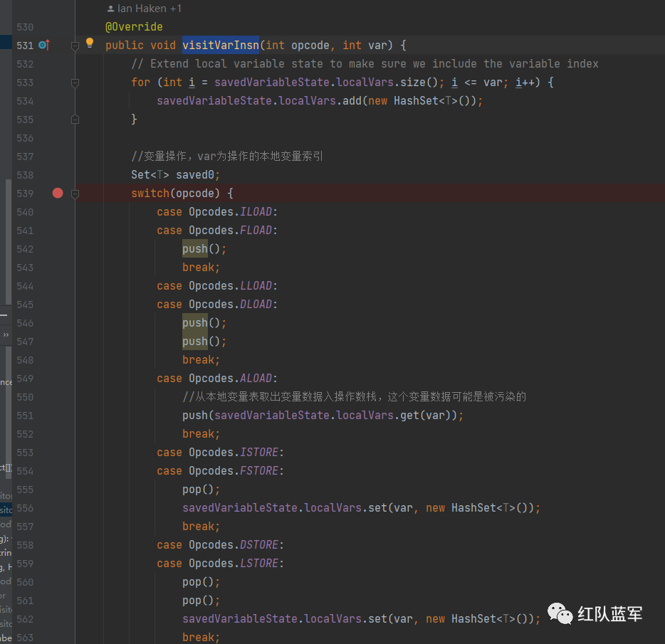The width and height of the screenshot is (665, 644).
Task: Click the chevron expand icon on the left panel edge
Action: [x=6, y=334]
